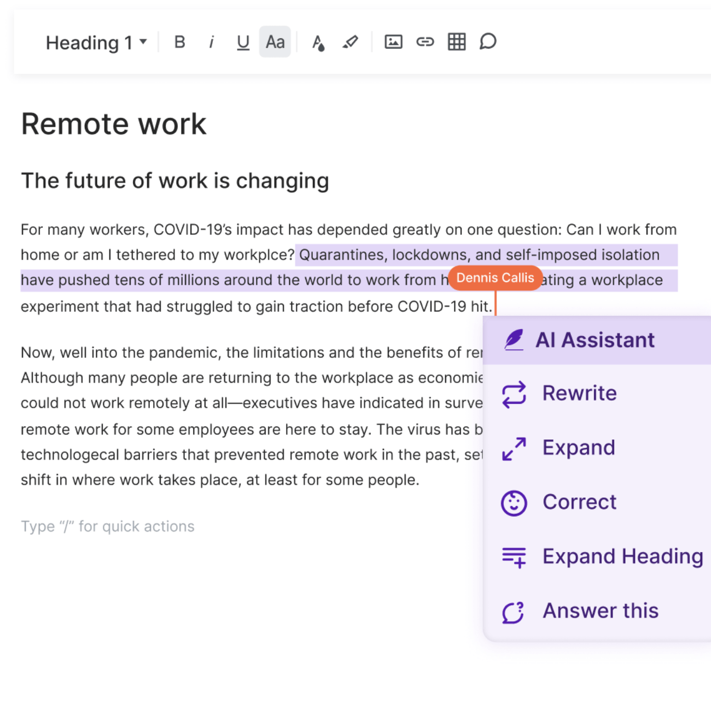Select Rewrite from AI menu
Image resolution: width=711 pixels, height=728 pixels.
tap(597, 394)
